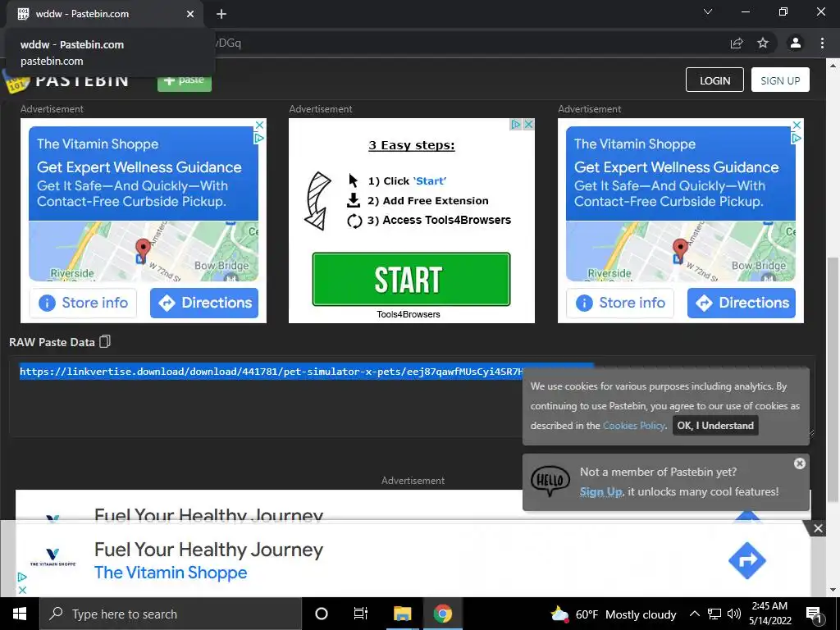
Task: Copy RAW Paste Data with clipboard icon
Action: pos(105,342)
